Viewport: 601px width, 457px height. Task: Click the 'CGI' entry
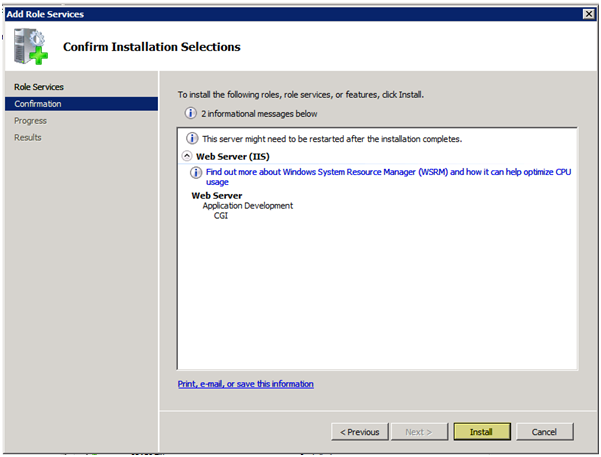221,216
